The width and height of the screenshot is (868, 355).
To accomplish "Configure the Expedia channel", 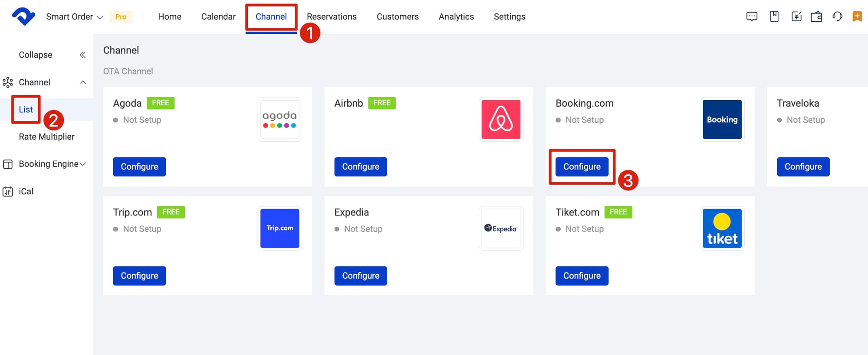I will pyautogui.click(x=361, y=276).
